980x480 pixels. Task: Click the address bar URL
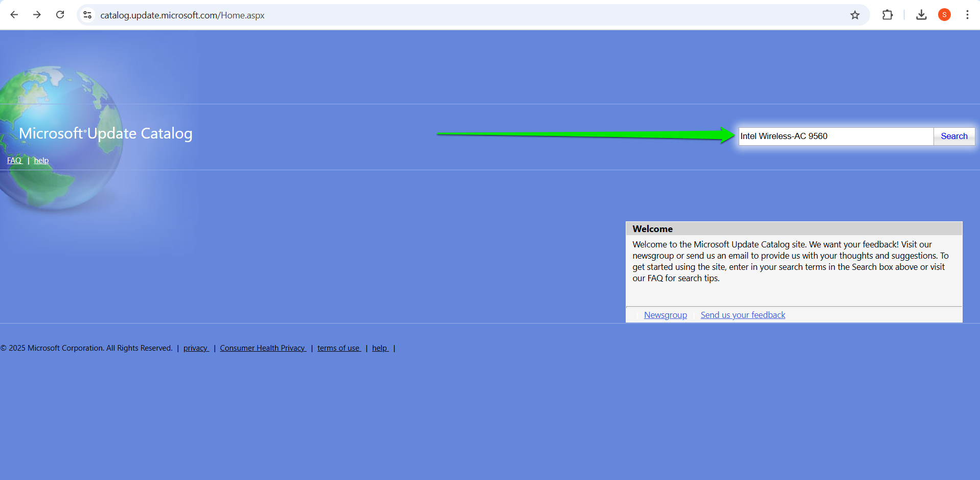pyautogui.click(x=183, y=15)
